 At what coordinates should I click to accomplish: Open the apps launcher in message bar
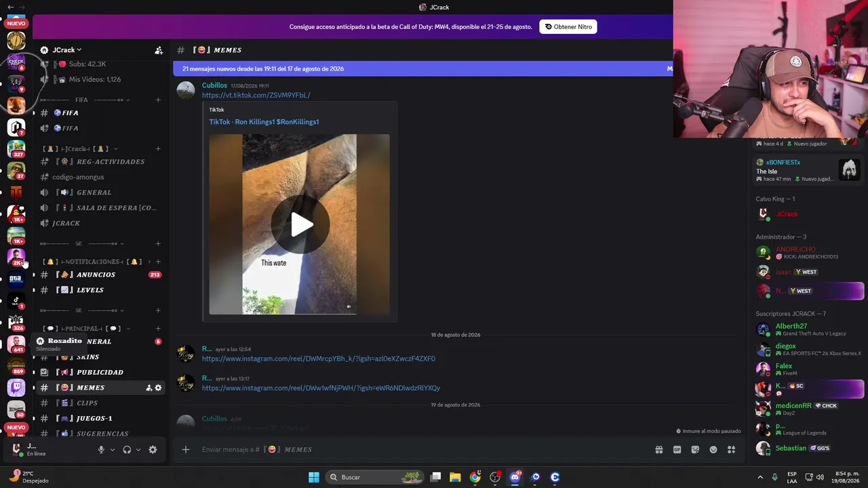pyautogui.click(x=732, y=449)
